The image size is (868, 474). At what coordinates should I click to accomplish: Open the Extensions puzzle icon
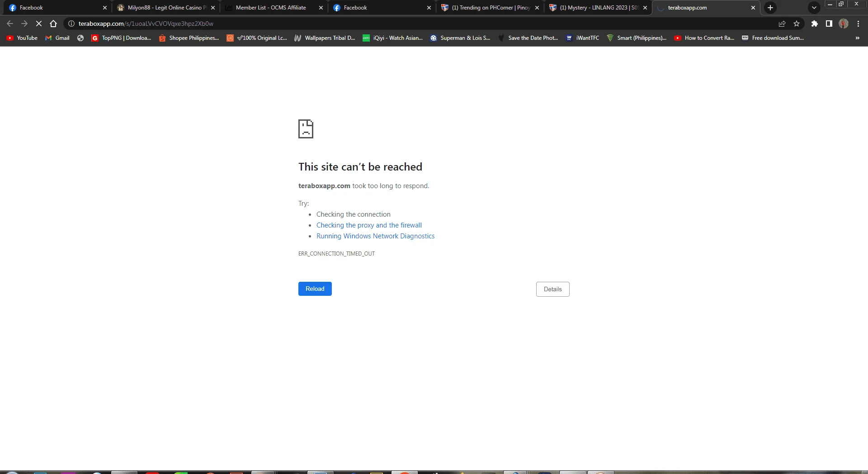(x=815, y=24)
